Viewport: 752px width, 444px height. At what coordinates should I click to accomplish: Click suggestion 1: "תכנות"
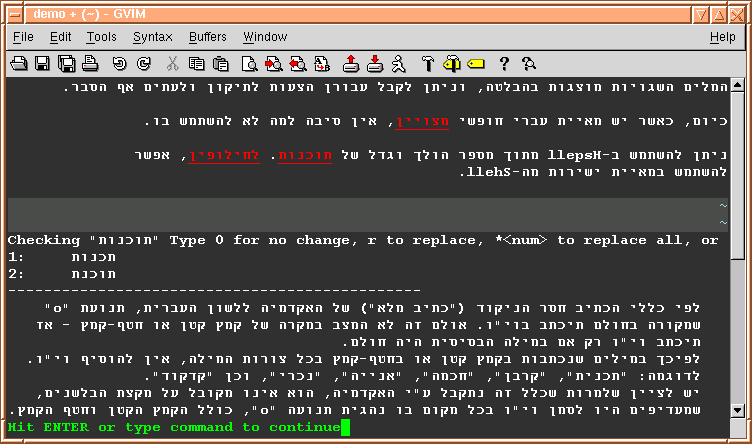click(94, 257)
